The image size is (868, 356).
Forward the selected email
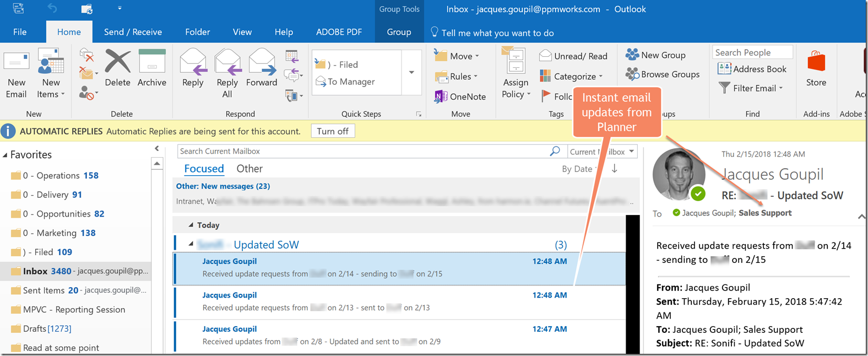tap(262, 69)
